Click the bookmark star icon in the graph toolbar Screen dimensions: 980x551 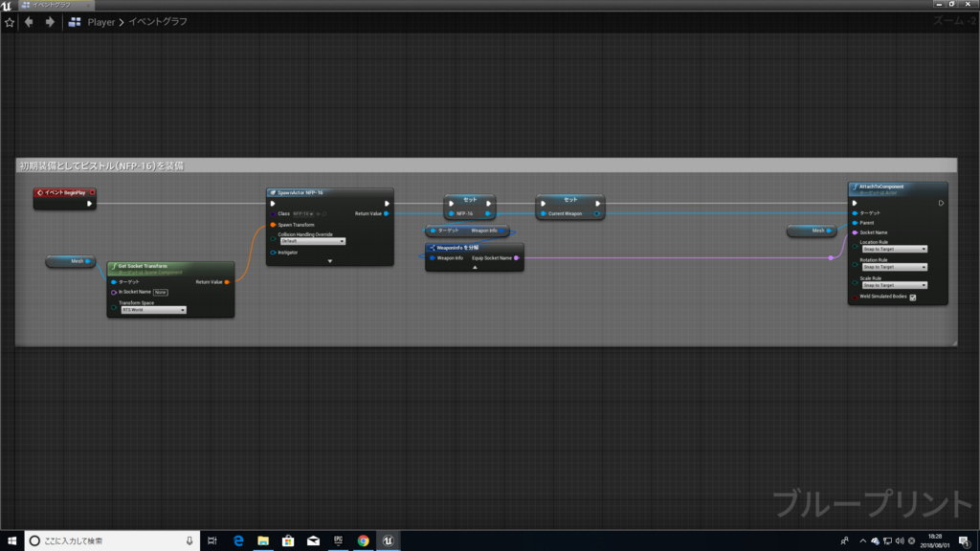pyautogui.click(x=10, y=22)
